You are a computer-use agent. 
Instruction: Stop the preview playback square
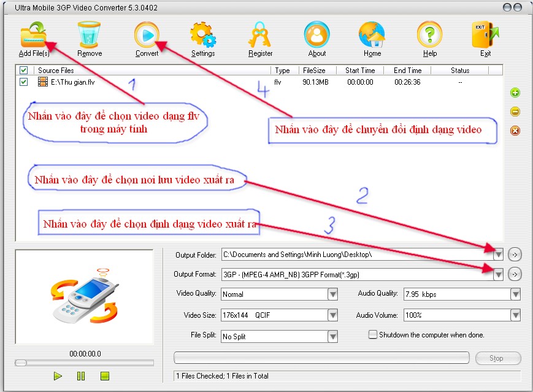pos(105,376)
